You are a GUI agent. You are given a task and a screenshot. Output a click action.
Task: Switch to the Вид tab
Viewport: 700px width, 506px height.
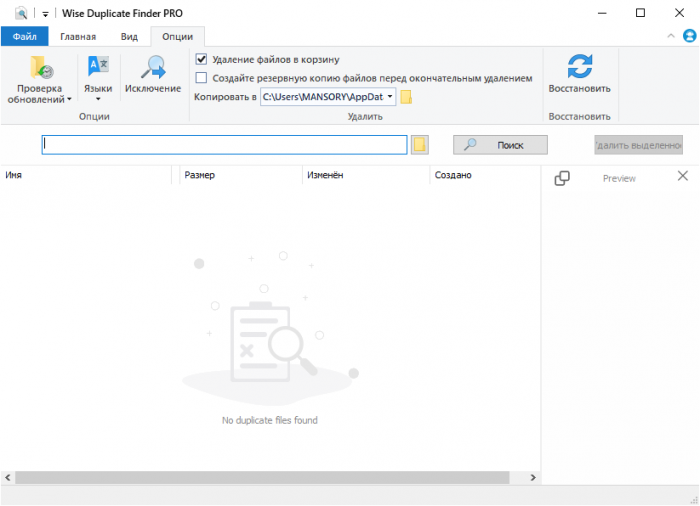tap(129, 37)
